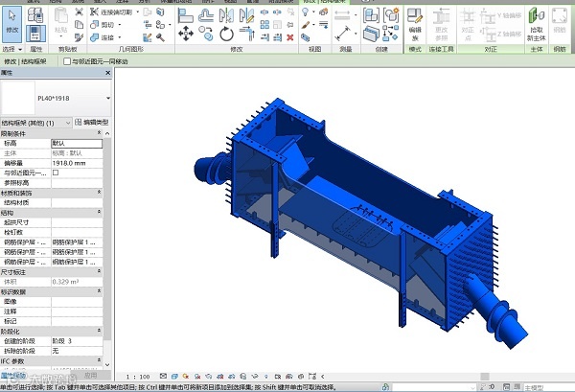This screenshot has width=575, height=392.
Task: Select the Mirror - Pick Axis tool
Action: [x=226, y=15]
